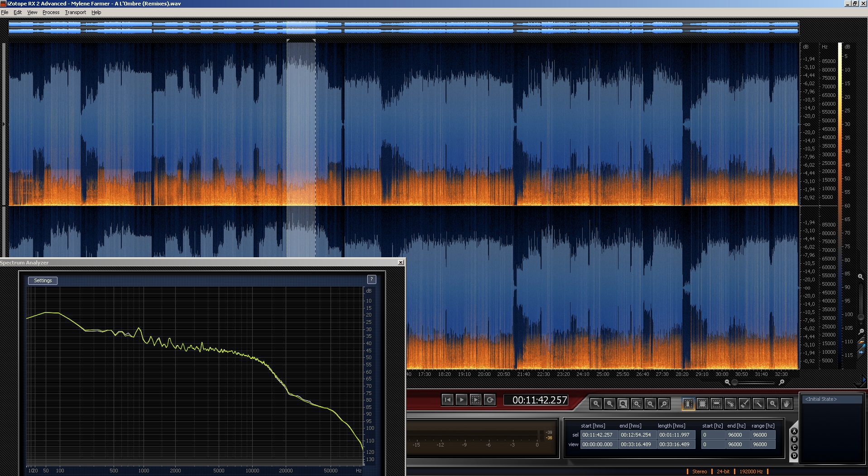This screenshot has width=868, height=476.
Task: Open the Help menu
Action: click(x=96, y=12)
